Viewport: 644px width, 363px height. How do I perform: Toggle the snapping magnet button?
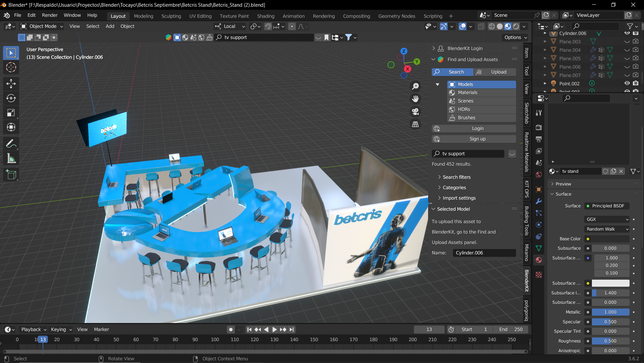pyautogui.click(x=268, y=27)
